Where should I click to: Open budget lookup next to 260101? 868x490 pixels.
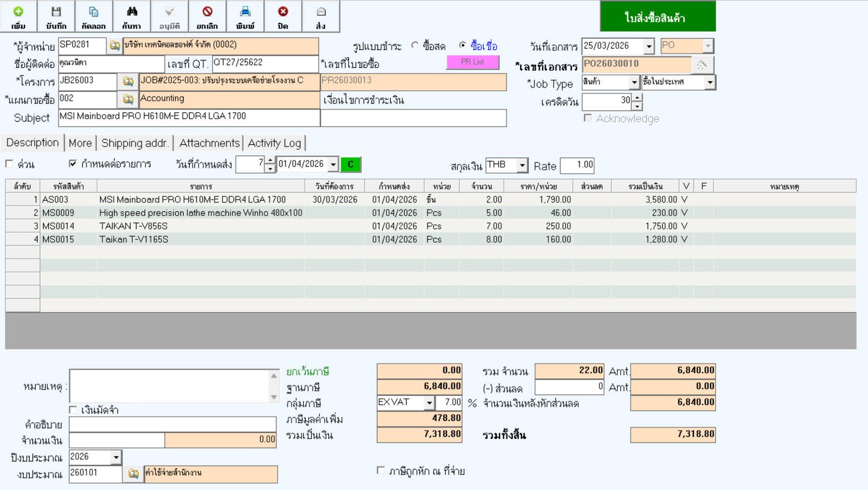coord(133,474)
